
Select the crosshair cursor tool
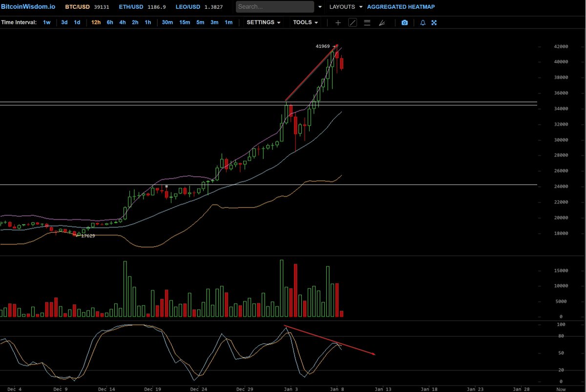(x=338, y=22)
